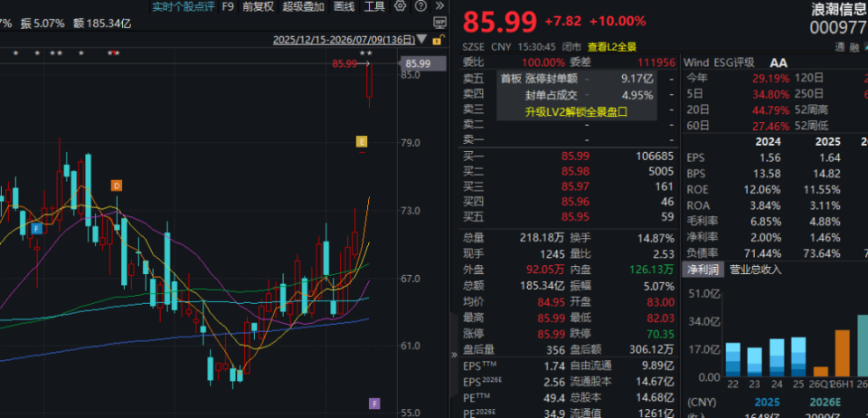
Task: Expand more toolbar options double-chevron
Action: pos(439,6)
